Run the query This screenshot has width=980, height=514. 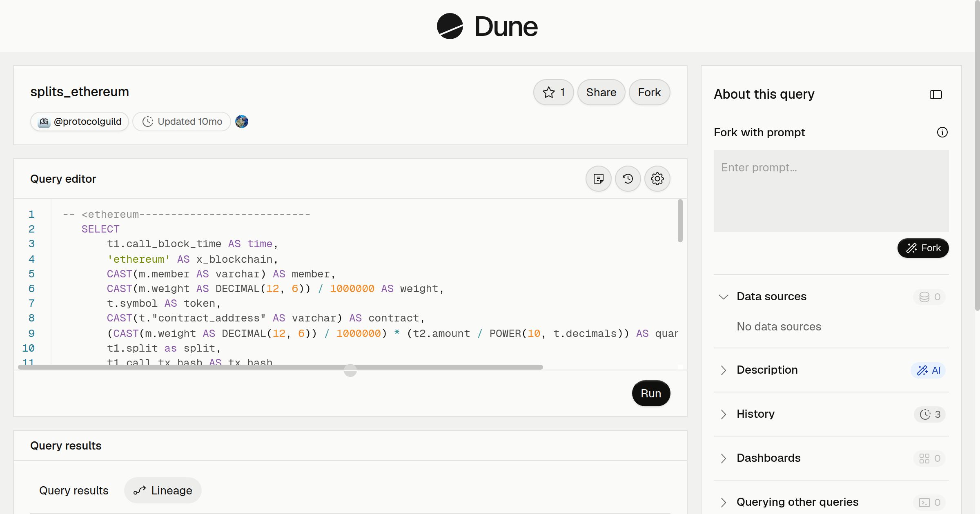tap(651, 393)
